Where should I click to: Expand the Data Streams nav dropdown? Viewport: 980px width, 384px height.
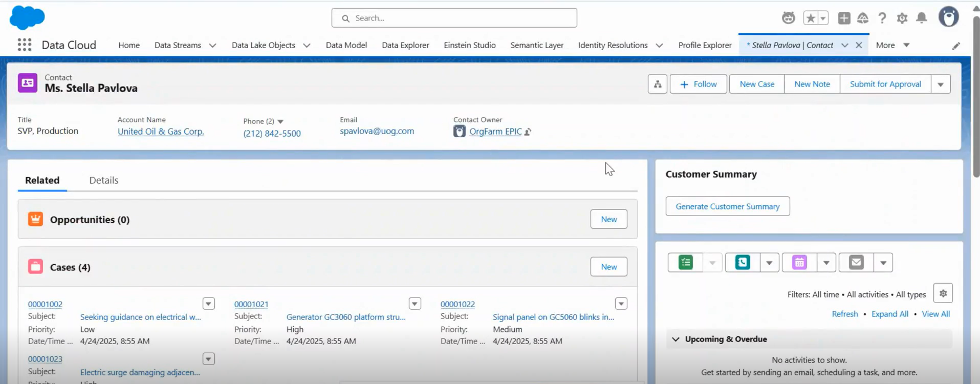(212, 46)
